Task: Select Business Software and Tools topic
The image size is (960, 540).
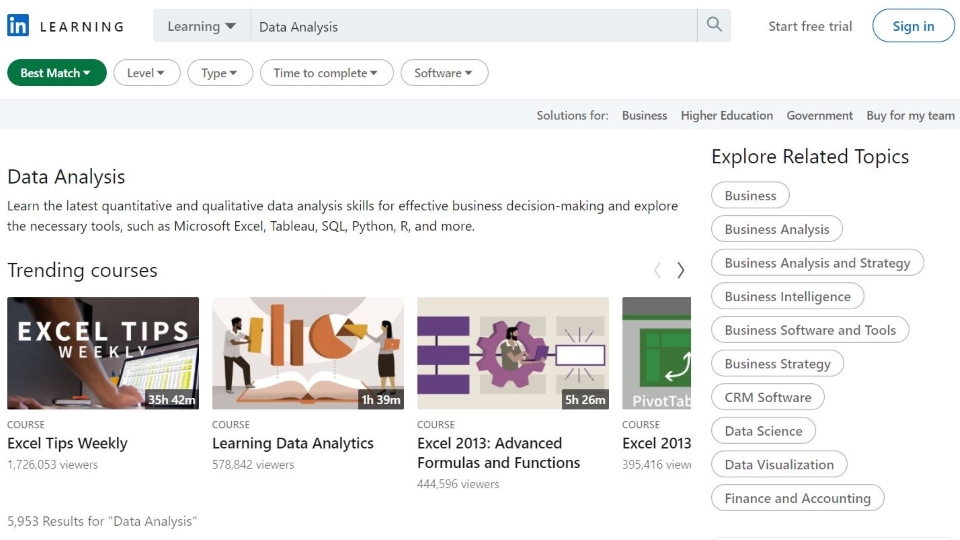Action: (x=809, y=330)
